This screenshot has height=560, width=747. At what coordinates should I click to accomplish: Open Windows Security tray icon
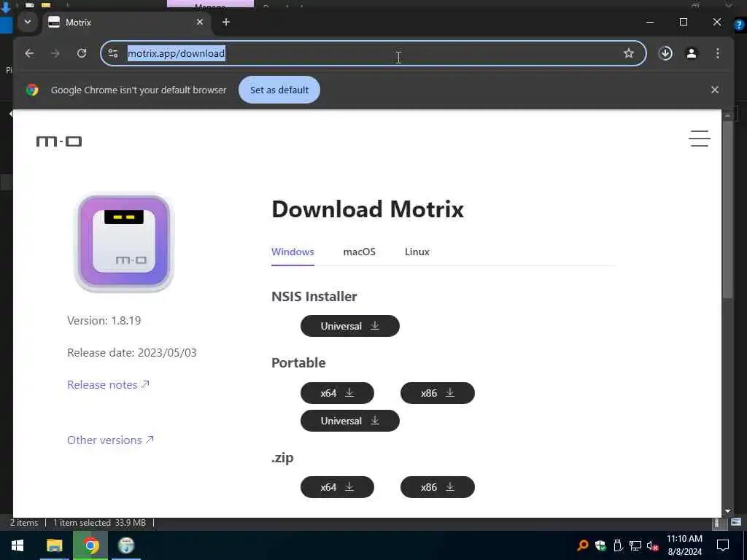point(600,545)
